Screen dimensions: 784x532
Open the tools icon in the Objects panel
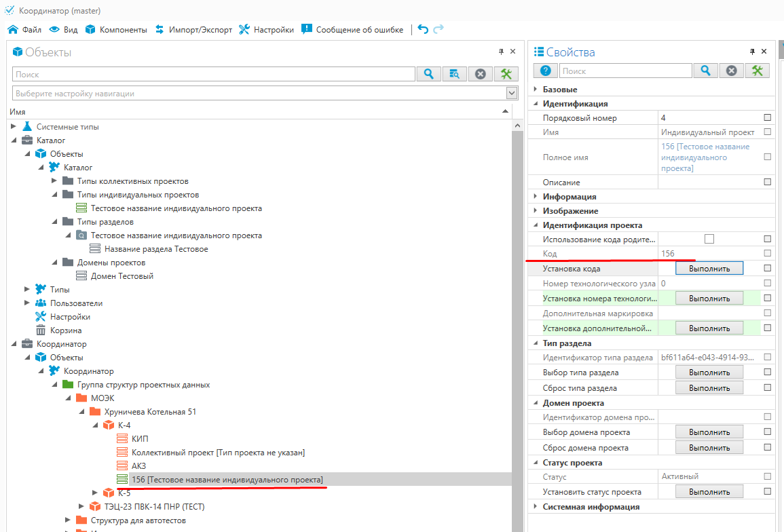506,74
